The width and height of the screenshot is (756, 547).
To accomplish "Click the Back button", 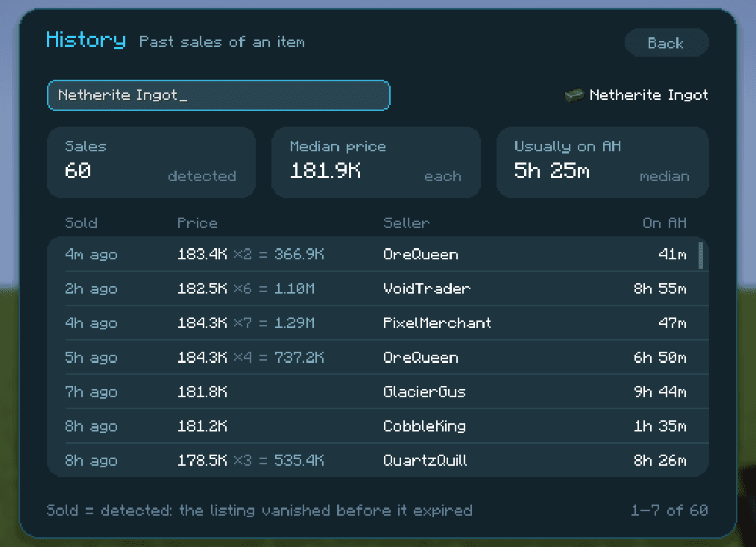I will pyautogui.click(x=667, y=43).
